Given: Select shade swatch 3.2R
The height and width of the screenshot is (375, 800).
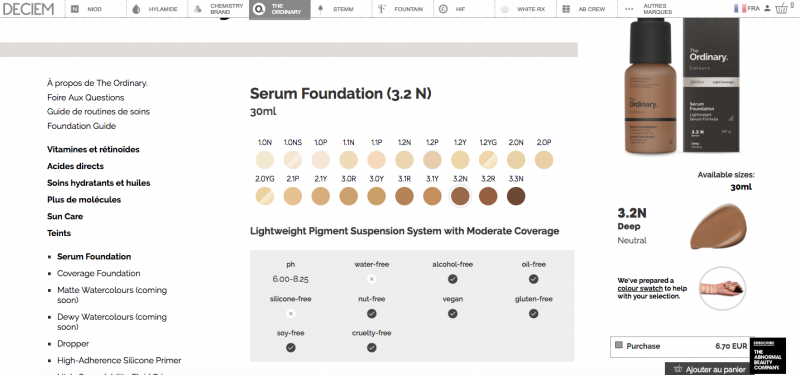Looking at the screenshot, I should [x=488, y=196].
